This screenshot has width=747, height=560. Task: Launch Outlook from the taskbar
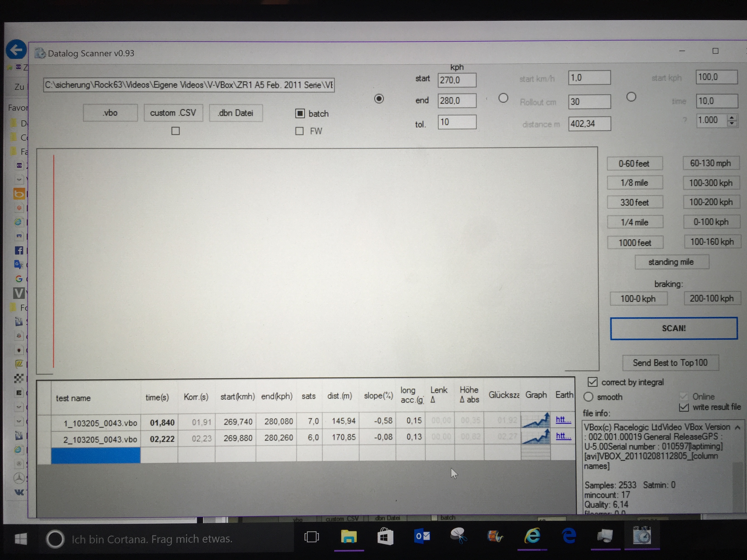(422, 536)
